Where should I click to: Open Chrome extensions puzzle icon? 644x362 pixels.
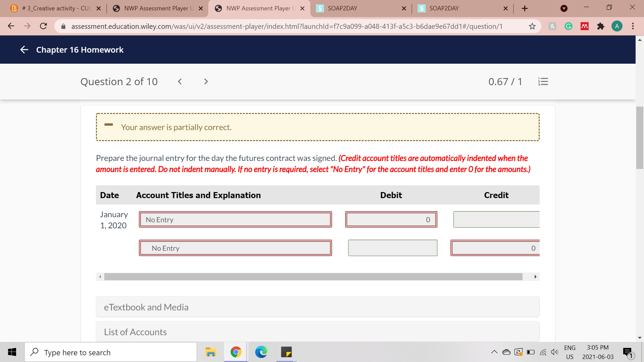point(601,26)
